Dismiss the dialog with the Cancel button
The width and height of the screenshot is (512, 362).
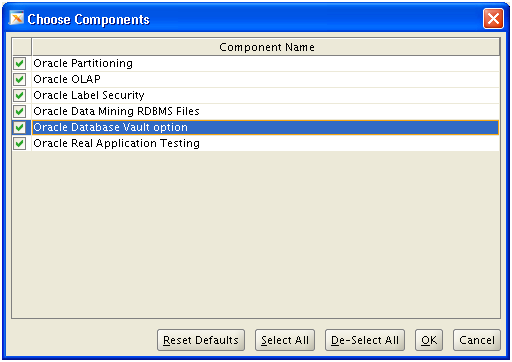(477, 340)
